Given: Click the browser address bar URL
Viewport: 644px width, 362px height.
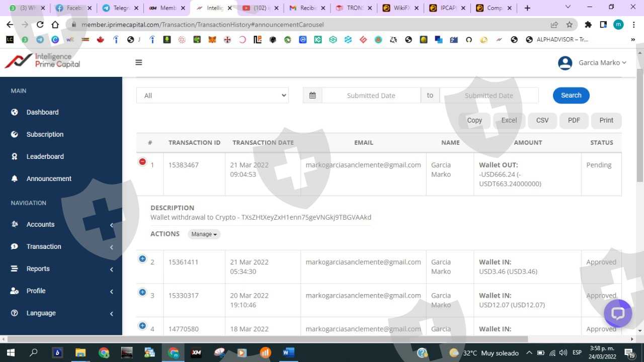Looking at the screenshot, I should click(x=203, y=25).
